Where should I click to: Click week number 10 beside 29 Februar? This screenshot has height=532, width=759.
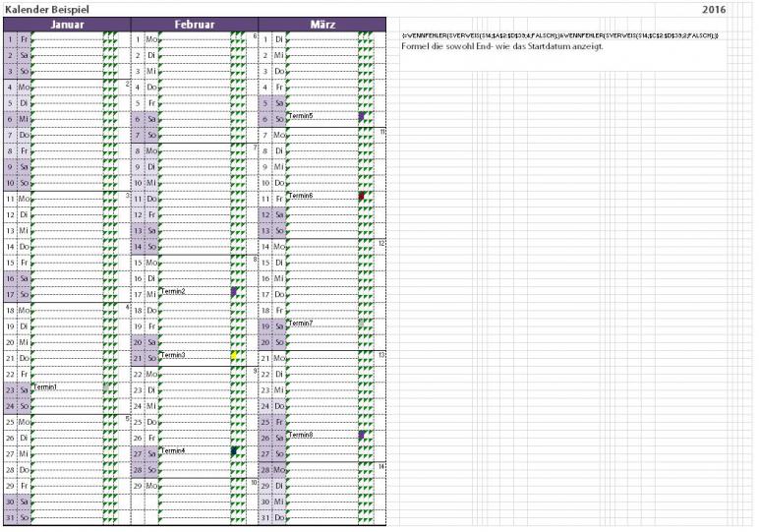pyautogui.click(x=254, y=483)
